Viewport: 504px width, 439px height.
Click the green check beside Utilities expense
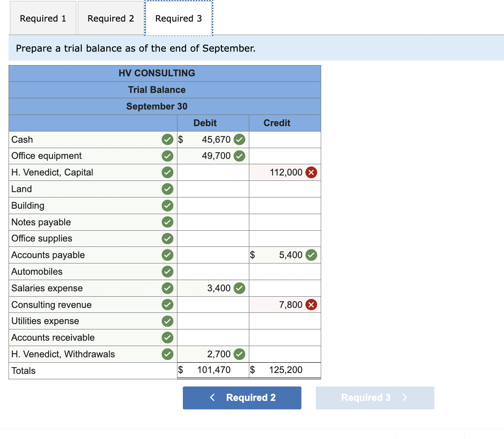[168, 321]
